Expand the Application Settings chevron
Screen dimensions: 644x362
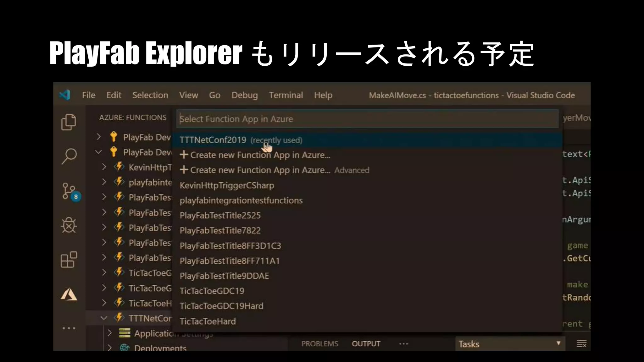[110, 333]
